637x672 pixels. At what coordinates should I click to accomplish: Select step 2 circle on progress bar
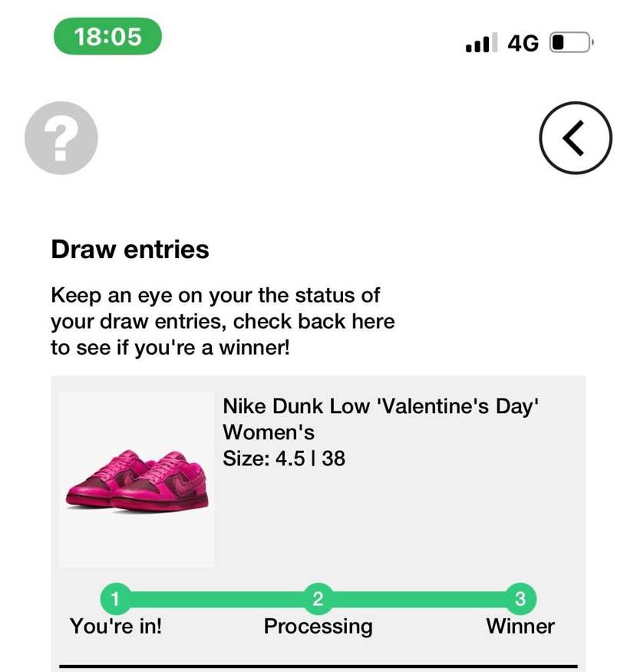click(x=318, y=598)
